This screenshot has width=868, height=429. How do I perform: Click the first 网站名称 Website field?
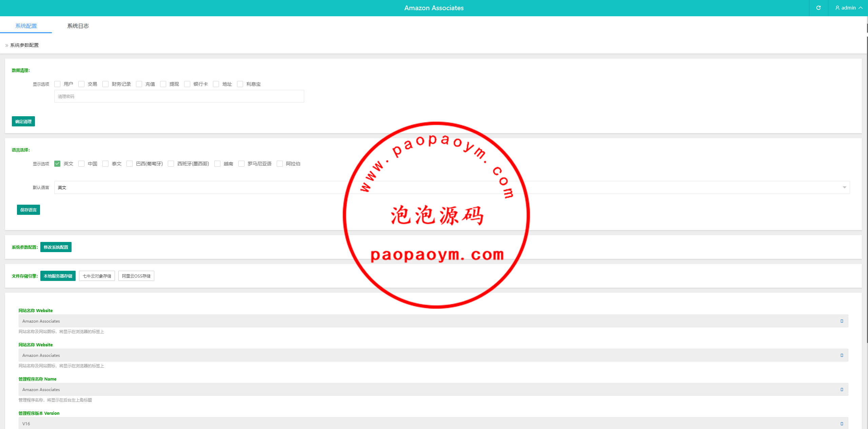pos(433,321)
